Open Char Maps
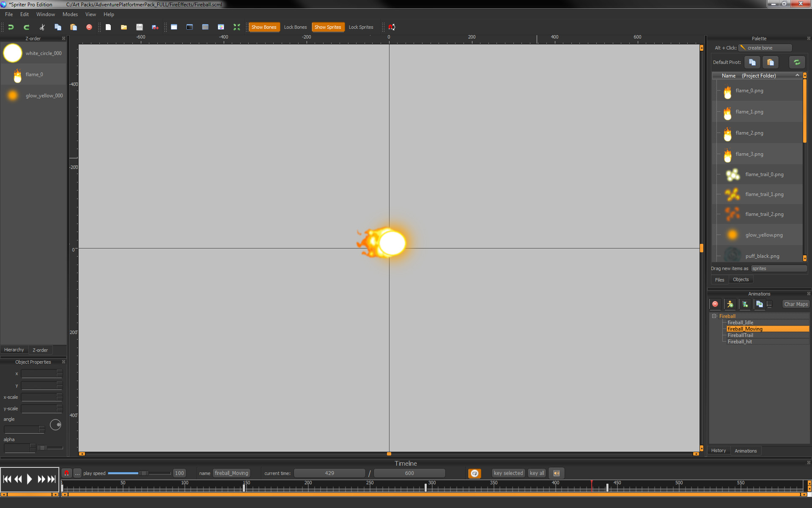Image resolution: width=812 pixels, height=508 pixels. point(795,304)
